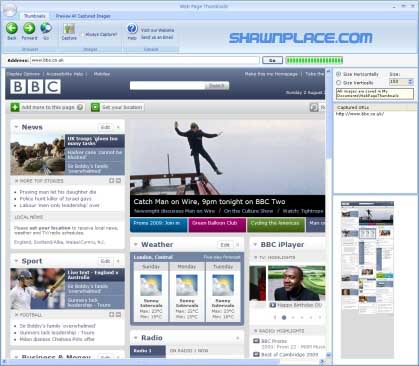The image size is (419, 366).
Task: Click the speaker icon beside Best of Cambridge
Action: pyautogui.click(x=256, y=354)
